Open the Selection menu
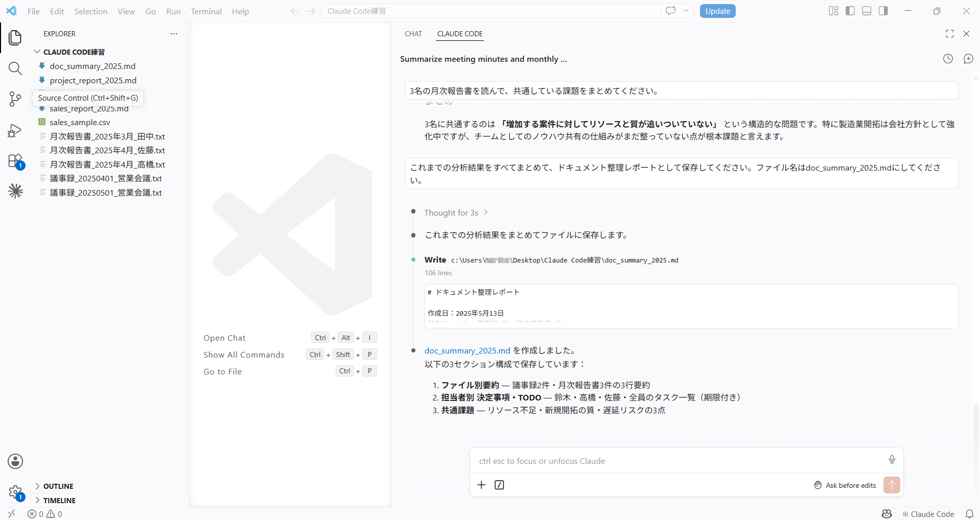The width and height of the screenshot is (980, 520). click(x=90, y=11)
